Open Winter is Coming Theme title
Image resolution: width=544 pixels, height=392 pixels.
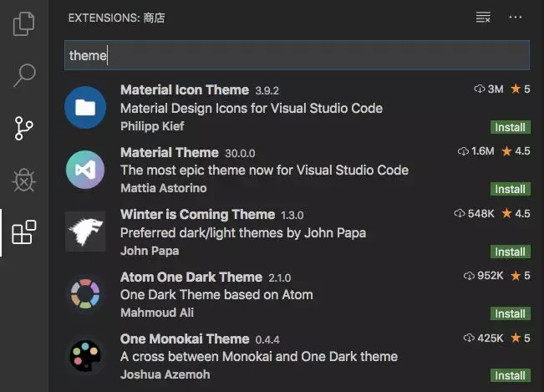(197, 214)
